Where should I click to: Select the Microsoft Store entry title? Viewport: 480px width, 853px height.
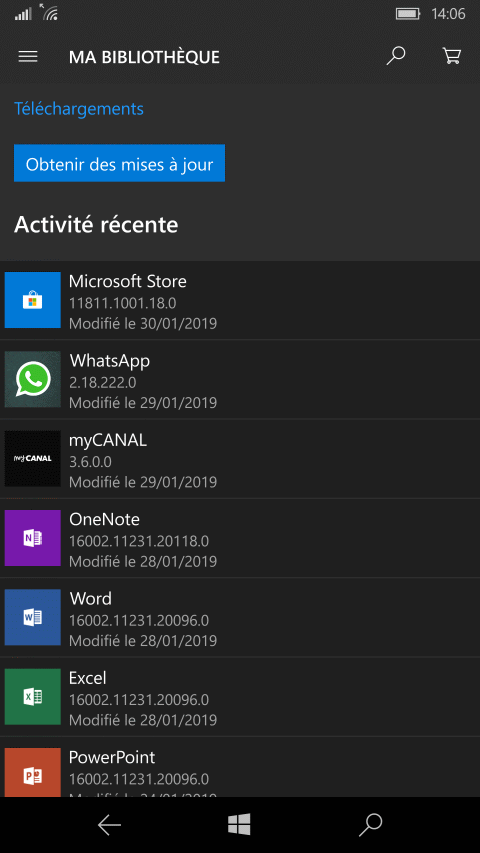pyautogui.click(x=128, y=281)
